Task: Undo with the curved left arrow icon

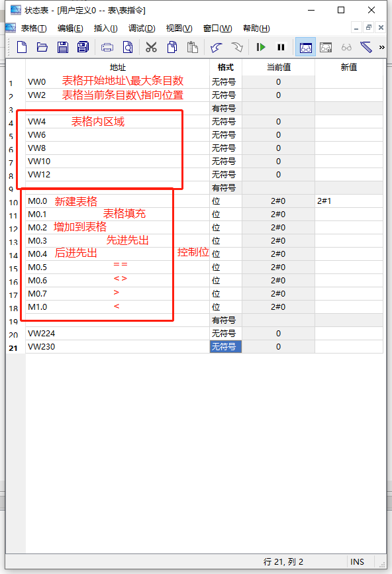Action: coord(217,47)
